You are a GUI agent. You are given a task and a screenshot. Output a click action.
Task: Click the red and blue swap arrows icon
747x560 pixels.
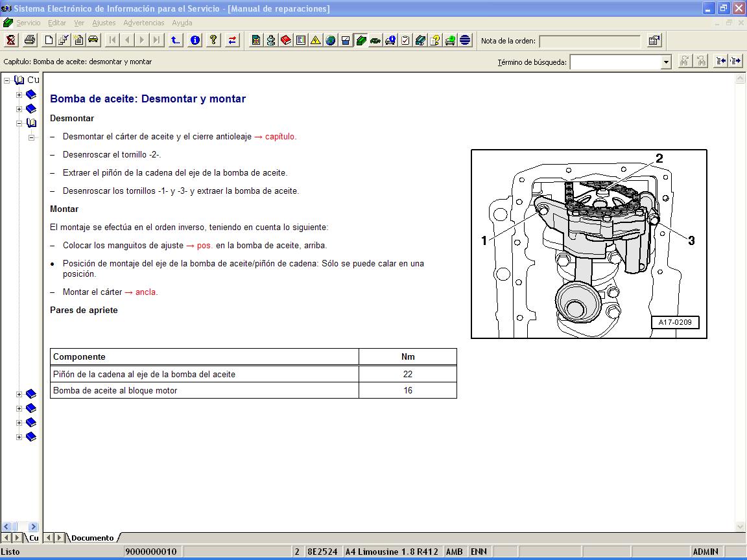tap(232, 40)
